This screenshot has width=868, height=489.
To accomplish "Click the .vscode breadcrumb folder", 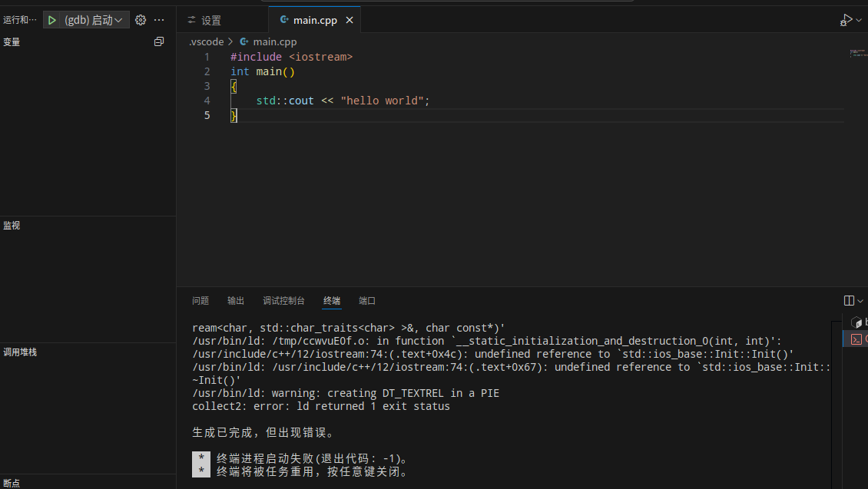I will pos(206,41).
